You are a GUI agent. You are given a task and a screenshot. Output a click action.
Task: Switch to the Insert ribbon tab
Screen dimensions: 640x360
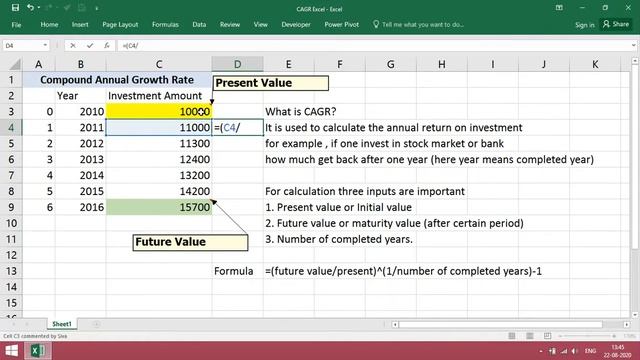(x=80, y=24)
